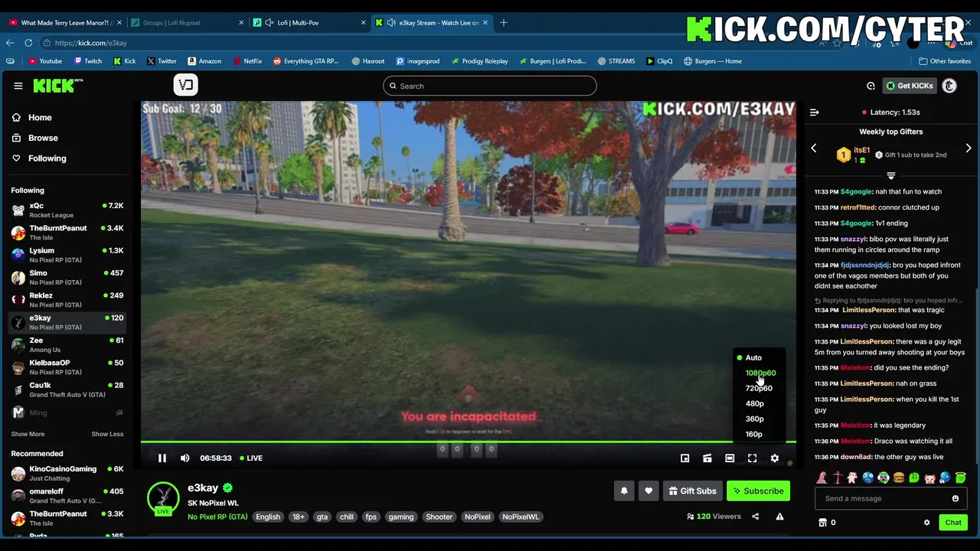Click the No Pixel RP (GTA) category link
The width and height of the screenshot is (980, 551).
[217, 517]
